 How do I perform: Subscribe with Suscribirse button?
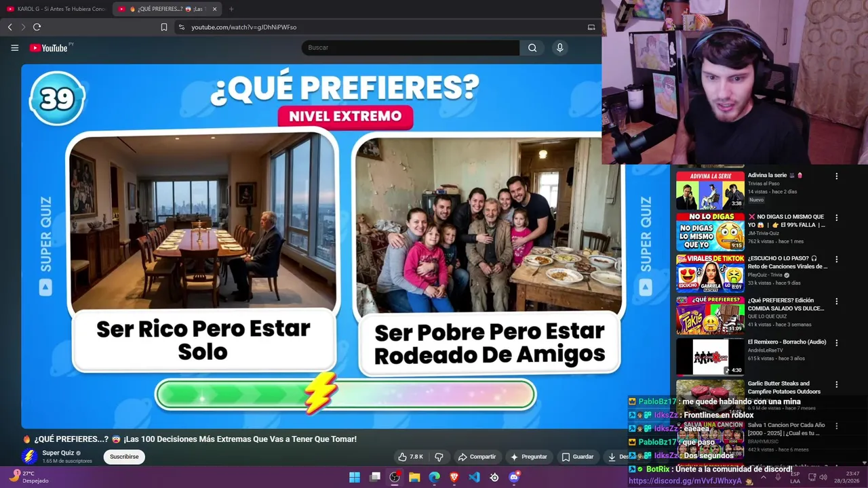pyautogui.click(x=124, y=457)
